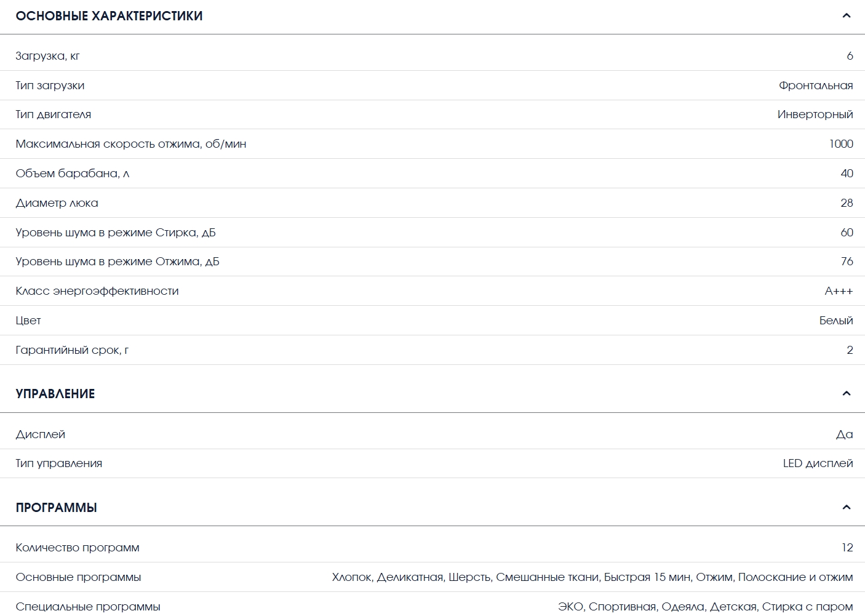Select the Объем барабана row label

pyautogui.click(x=72, y=174)
